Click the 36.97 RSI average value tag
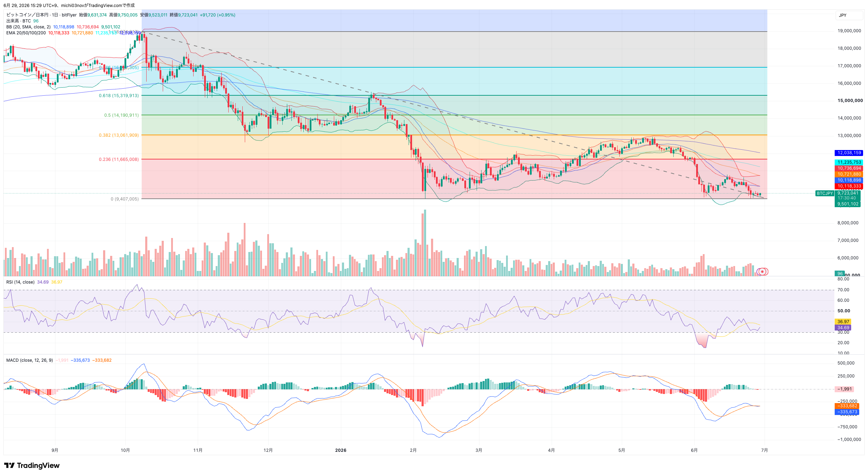The image size is (868, 476). click(843, 322)
